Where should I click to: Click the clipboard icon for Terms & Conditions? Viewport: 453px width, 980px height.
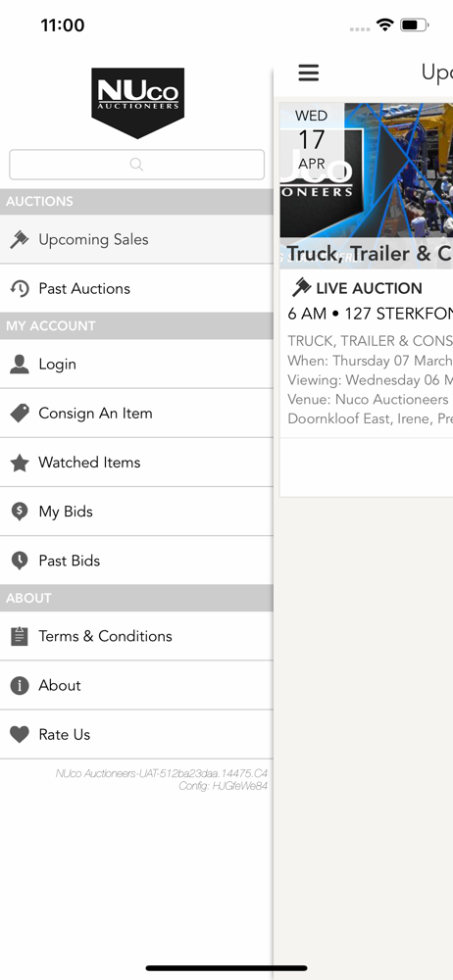coord(20,636)
